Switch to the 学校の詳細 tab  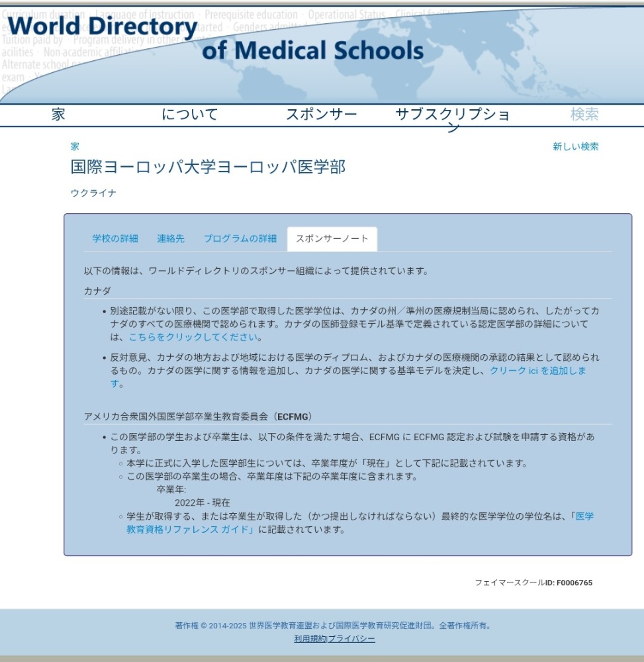(x=115, y=238)
